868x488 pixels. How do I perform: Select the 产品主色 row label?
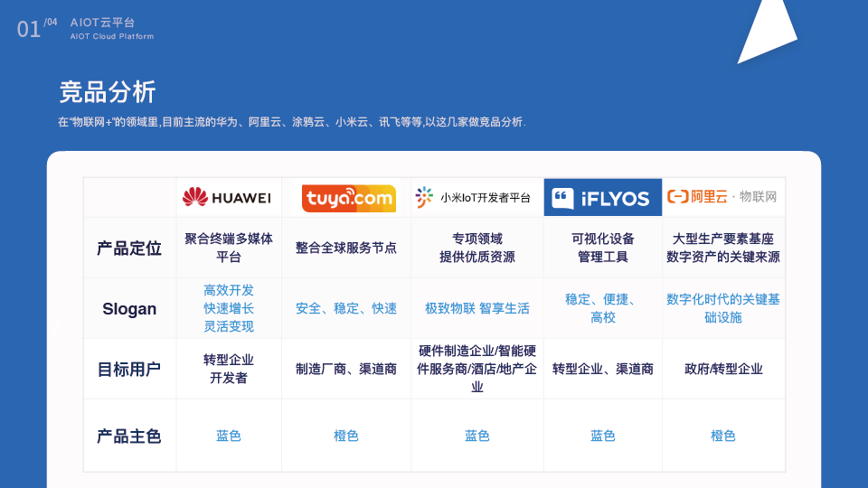(x=129, y=436)
